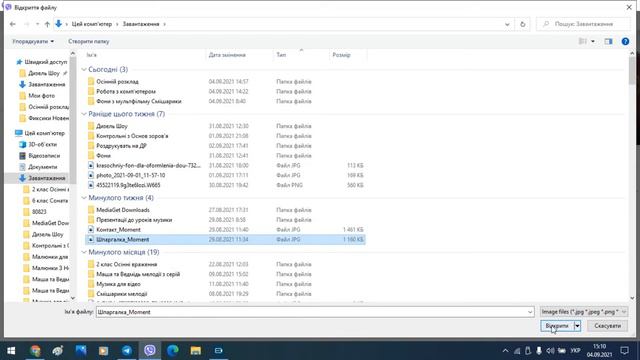The width and height of the screenshot is (640, 360).
Task: Switch УКР keyboard language indicator
Action: [575, 351]
